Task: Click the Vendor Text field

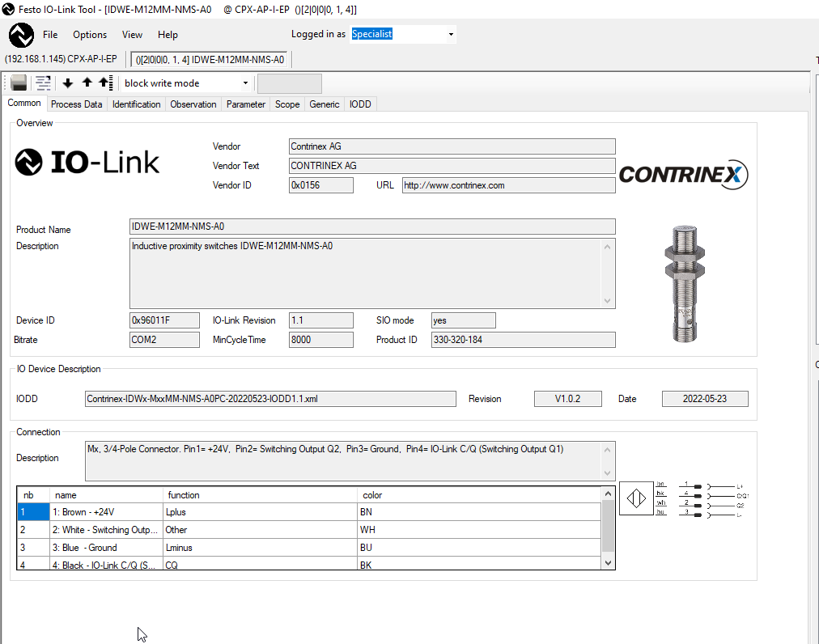Action: pos(452,166)
